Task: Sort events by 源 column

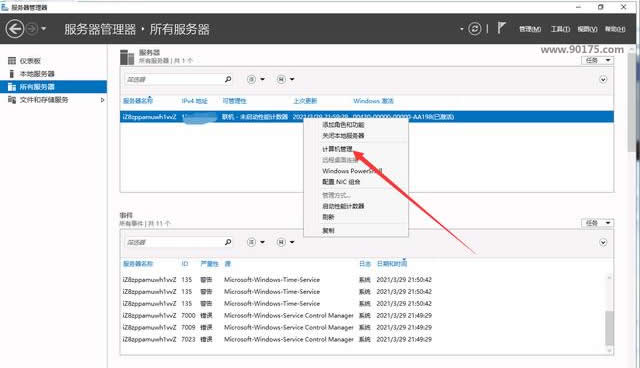Action: [228, 264]
